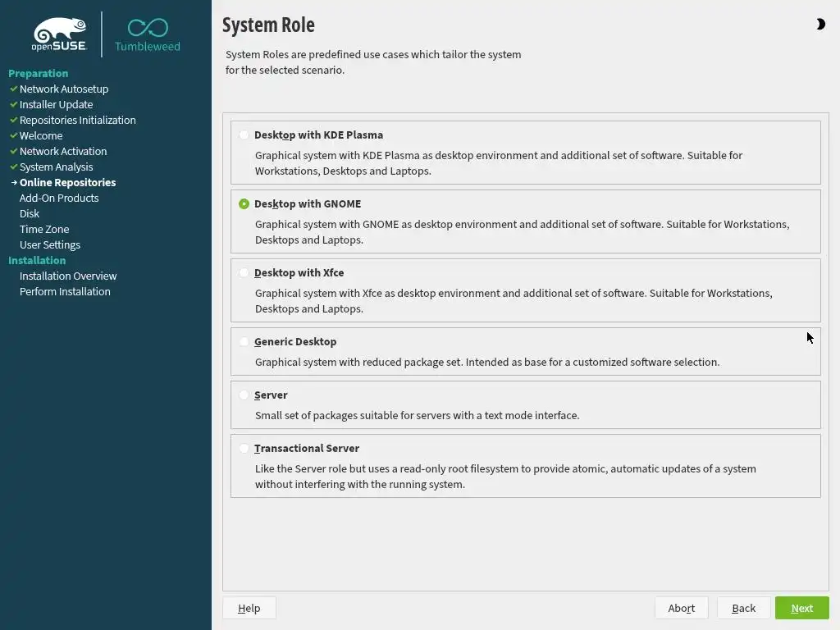Click the Tumbleweed infinity logo
The height and width of the screenshot is (630, 840).
(x=148, y=29)
